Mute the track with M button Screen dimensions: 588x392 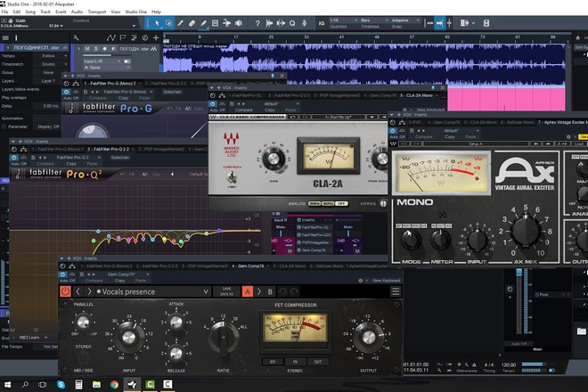pos(87,49)
